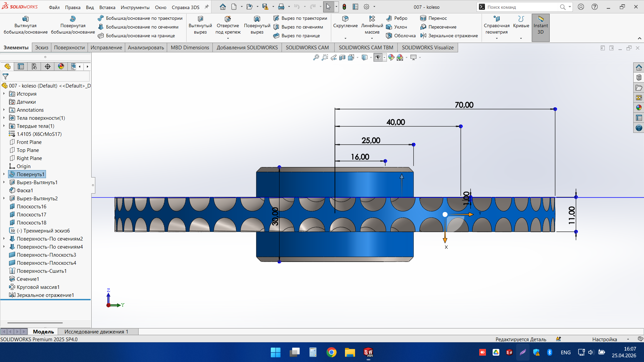Open the FeatureManager design tree tab

point(7,66)
